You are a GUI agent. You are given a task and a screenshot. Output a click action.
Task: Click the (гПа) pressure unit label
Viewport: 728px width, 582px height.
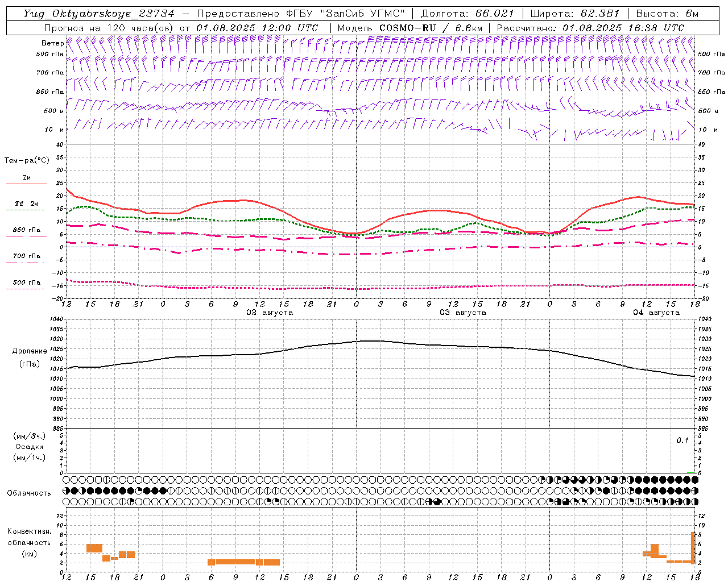coord(30,364)
